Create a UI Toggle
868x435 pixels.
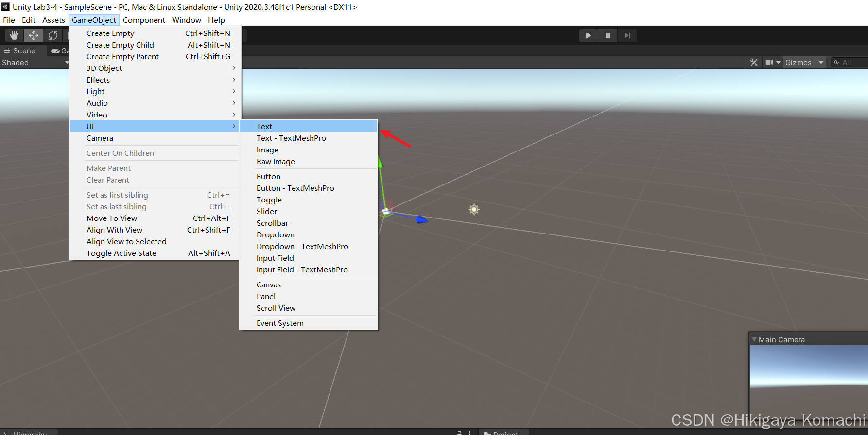coord(309,200)
